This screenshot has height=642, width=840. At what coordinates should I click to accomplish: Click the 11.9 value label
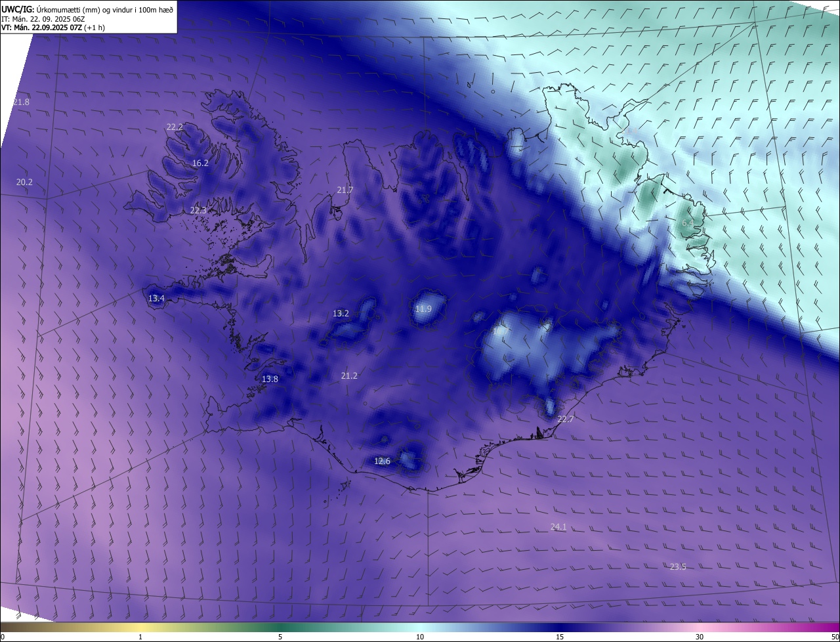pos(424,309)
